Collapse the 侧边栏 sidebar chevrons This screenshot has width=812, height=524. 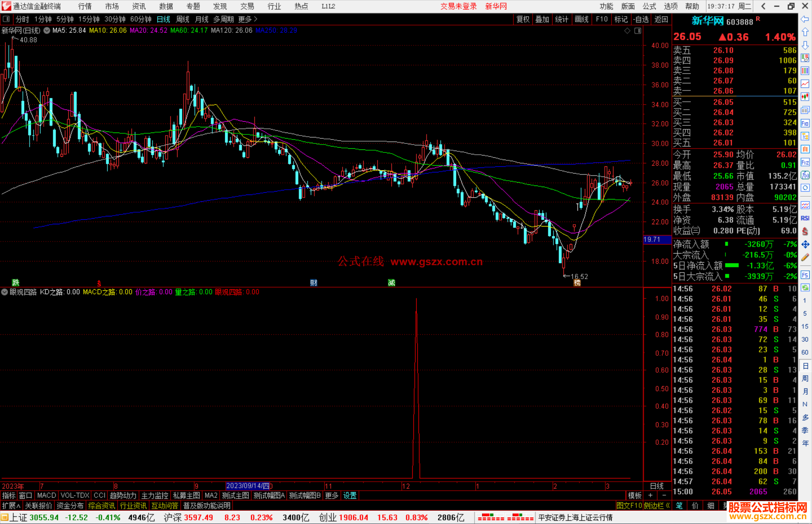[x=668, y=506]
